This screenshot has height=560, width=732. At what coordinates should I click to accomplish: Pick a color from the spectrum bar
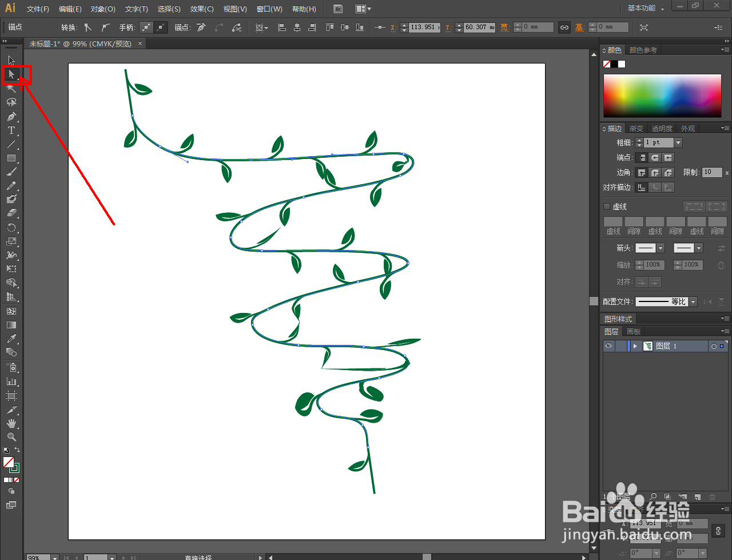(x=662, y=96)
